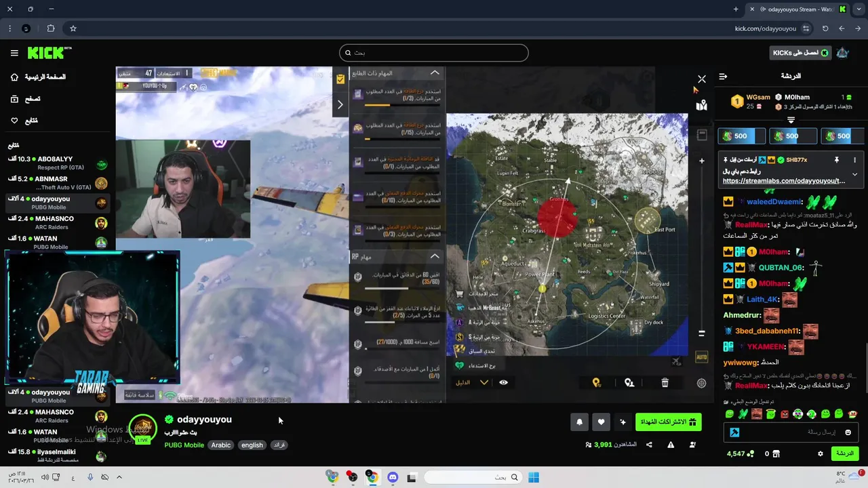Click the KICK logo
The width and height of the screenshot is (868, 488).
[50, 53]
